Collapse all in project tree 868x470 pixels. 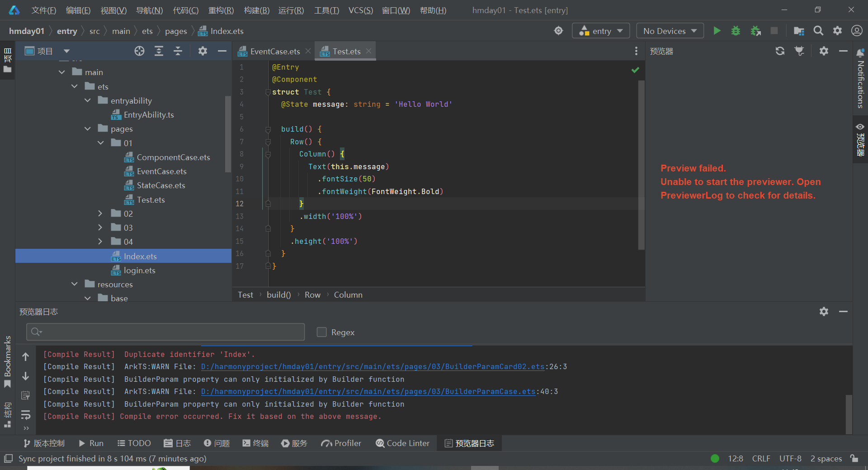178,51
